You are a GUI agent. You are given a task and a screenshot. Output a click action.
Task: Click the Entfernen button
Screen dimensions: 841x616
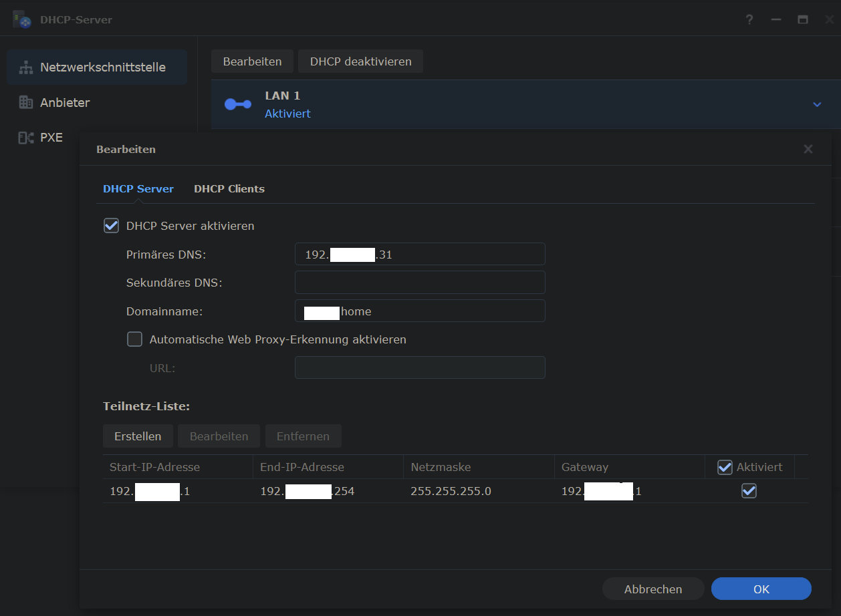pos(304,436)
